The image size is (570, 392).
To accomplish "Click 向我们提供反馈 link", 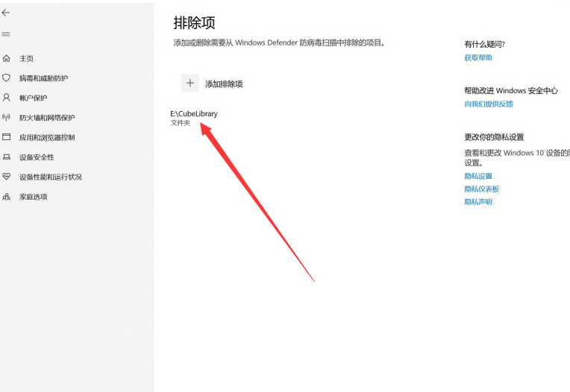I will tap(489, 104).
